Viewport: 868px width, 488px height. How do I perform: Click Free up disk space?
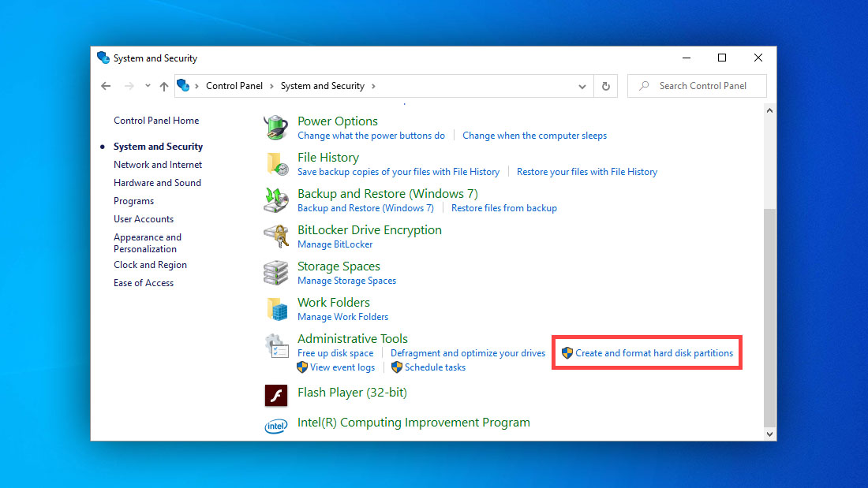[335, 353]
